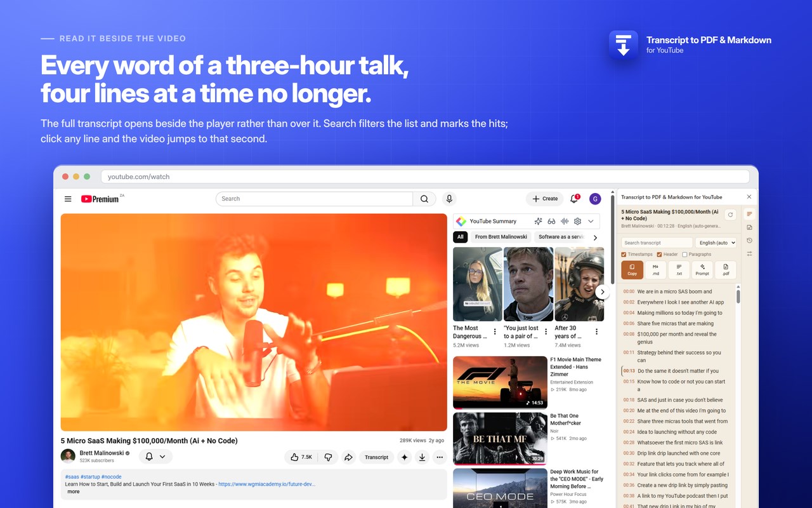Open the 'Be That One Motherf*cker' thumbnail

[x=500, y=439]
